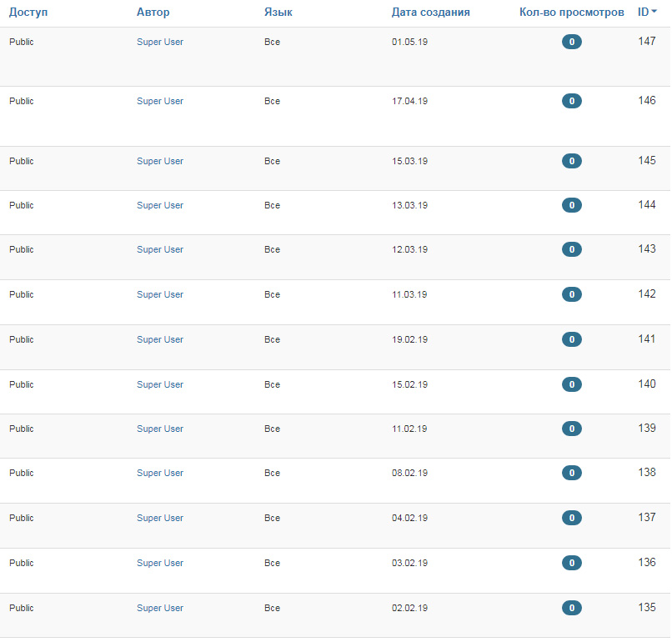Screen dimensions: 672x642
Task: Click the view count badge for ID 135
Action: pyautogui.click(x=571, y=608)
